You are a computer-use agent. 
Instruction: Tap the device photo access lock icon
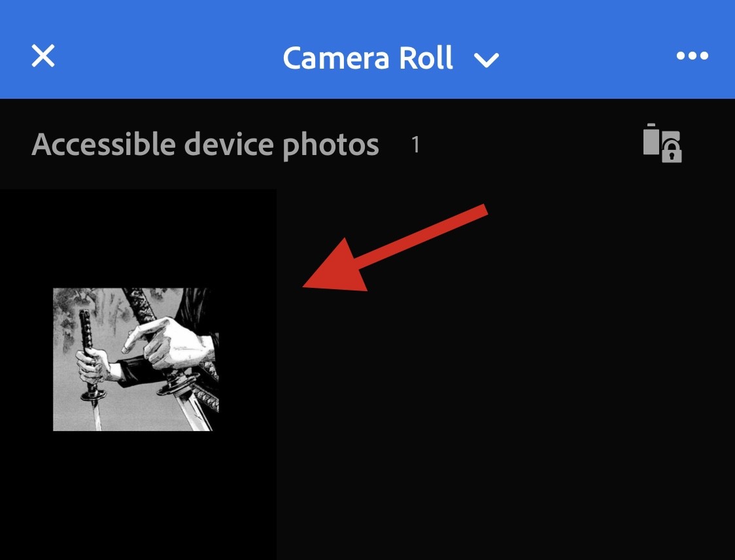[x=662, y=143]
